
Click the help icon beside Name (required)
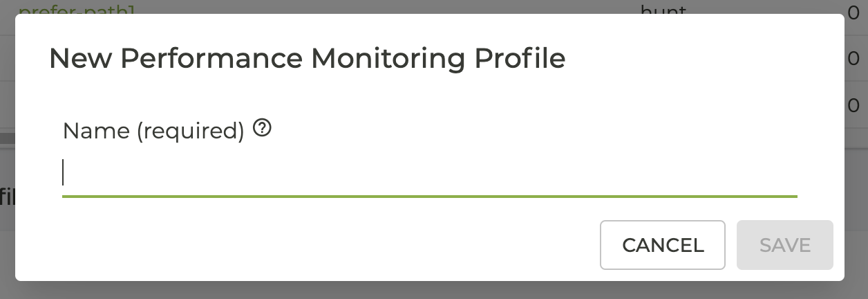[x=262, y=128]
